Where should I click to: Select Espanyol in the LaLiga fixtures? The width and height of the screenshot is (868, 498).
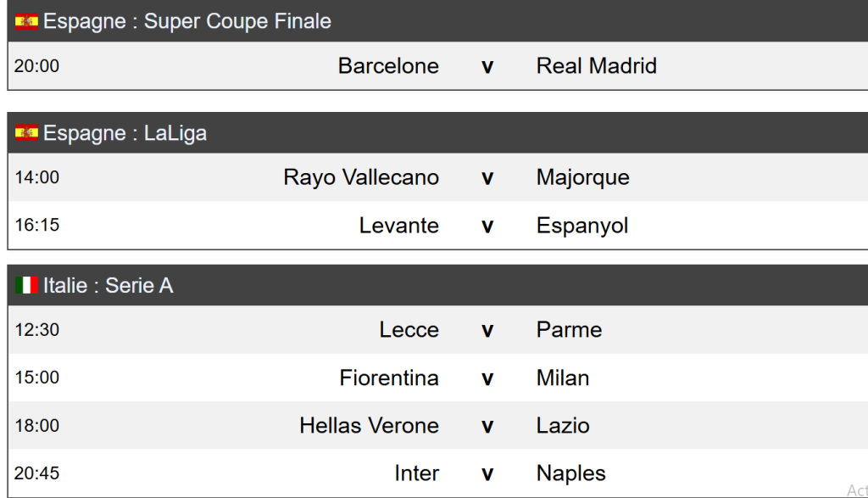(582, 226)
